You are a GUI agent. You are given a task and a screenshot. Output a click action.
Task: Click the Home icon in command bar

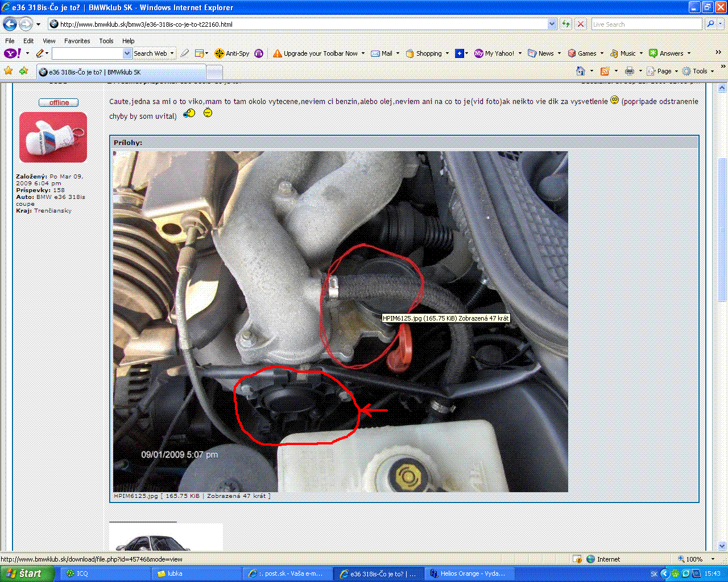coord(580,71)
